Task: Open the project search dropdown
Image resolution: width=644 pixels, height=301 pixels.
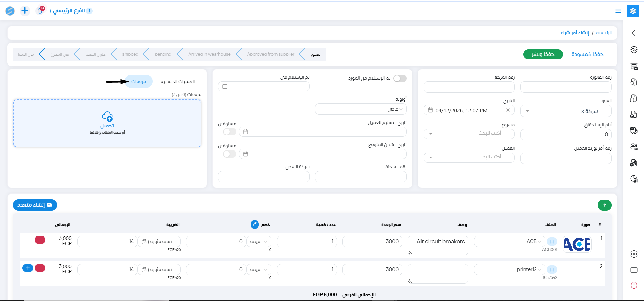Action: click(469, 133)
